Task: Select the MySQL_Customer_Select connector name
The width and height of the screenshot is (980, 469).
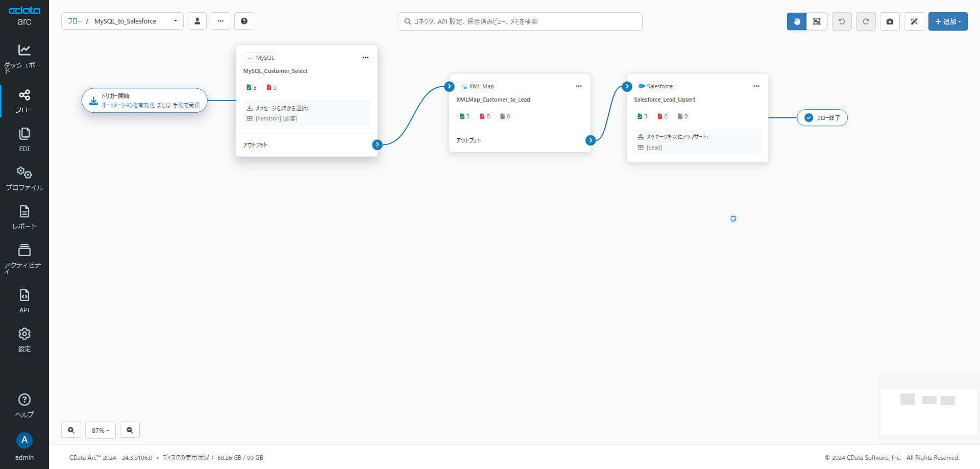Action: 275,71
